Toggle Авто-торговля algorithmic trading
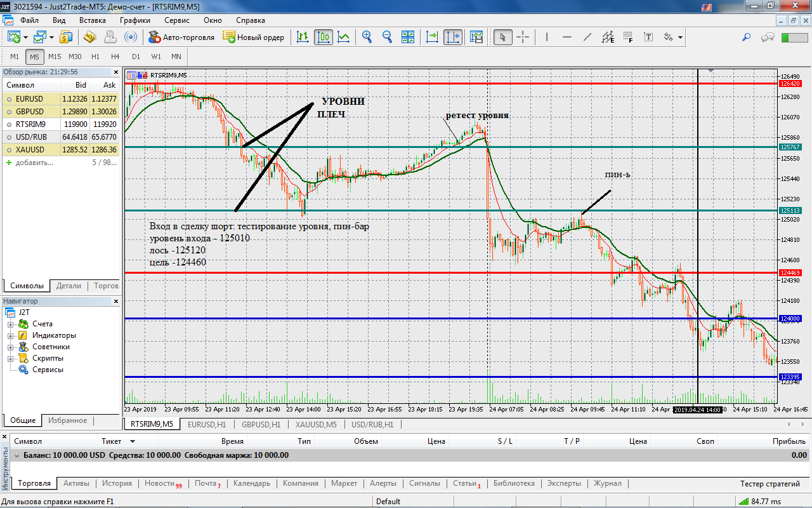 (x=181, y=37)
